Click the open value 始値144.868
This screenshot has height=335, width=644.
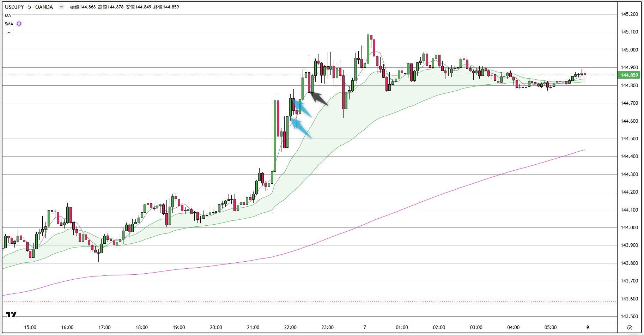point(83,7)
